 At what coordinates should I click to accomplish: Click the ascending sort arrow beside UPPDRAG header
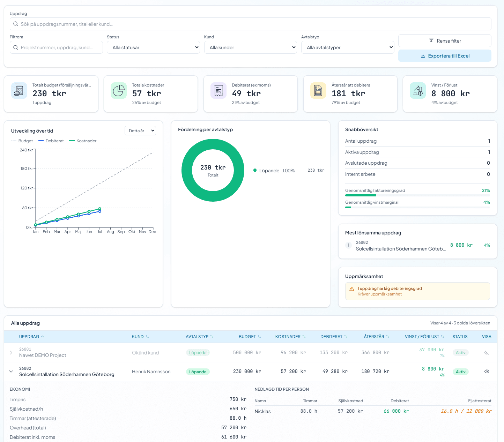(x=43, y=337)
